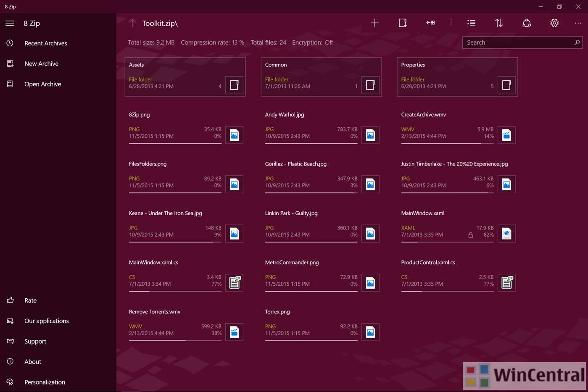Click the Search input field

pyautogui.click(x=517, y=42)
